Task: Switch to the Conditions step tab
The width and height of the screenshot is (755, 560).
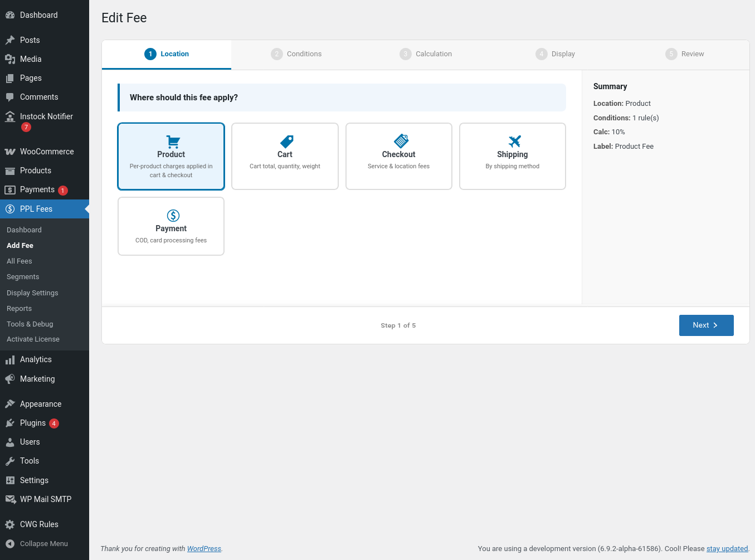Action: [296, 54]
